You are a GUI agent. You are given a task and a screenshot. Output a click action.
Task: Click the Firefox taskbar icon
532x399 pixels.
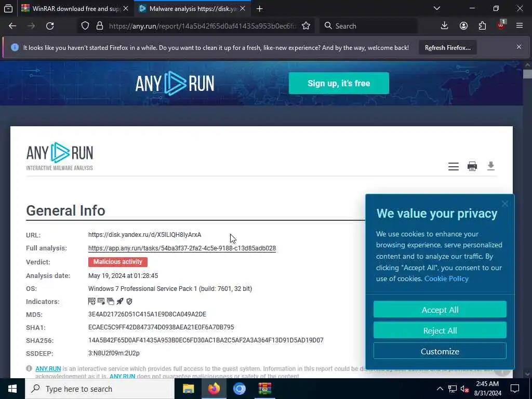[214, 389]
